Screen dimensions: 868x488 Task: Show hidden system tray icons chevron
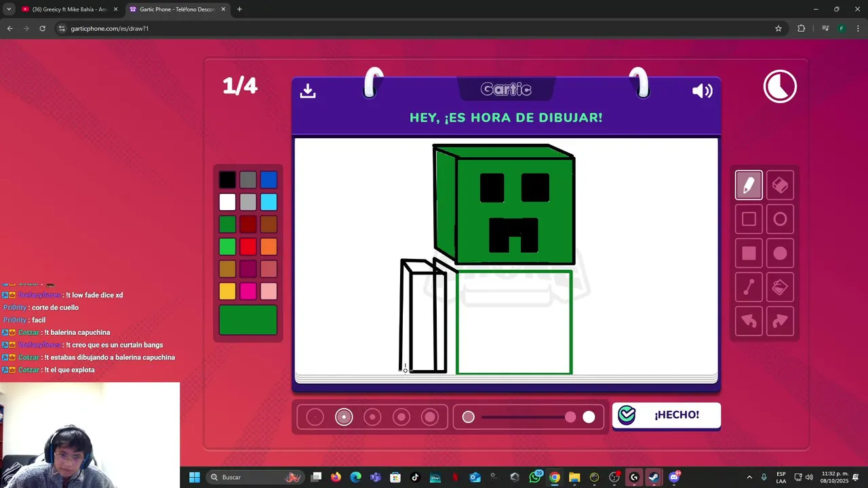coord(749,477)
